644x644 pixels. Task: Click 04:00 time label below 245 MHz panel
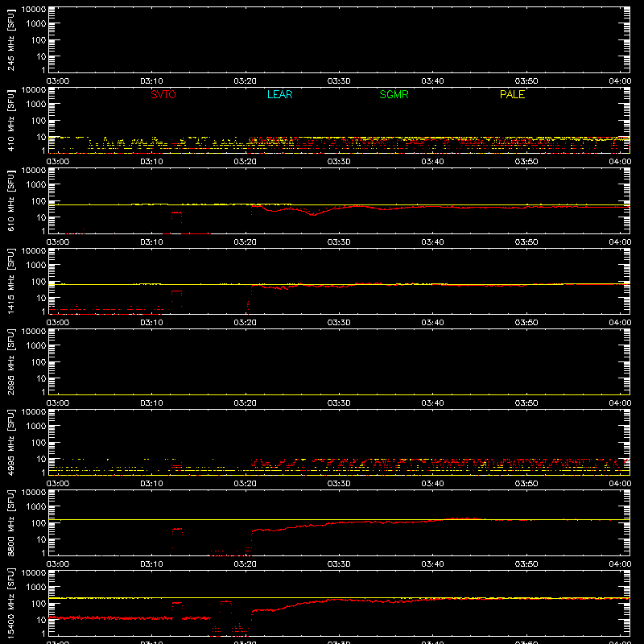coord(620,81)
